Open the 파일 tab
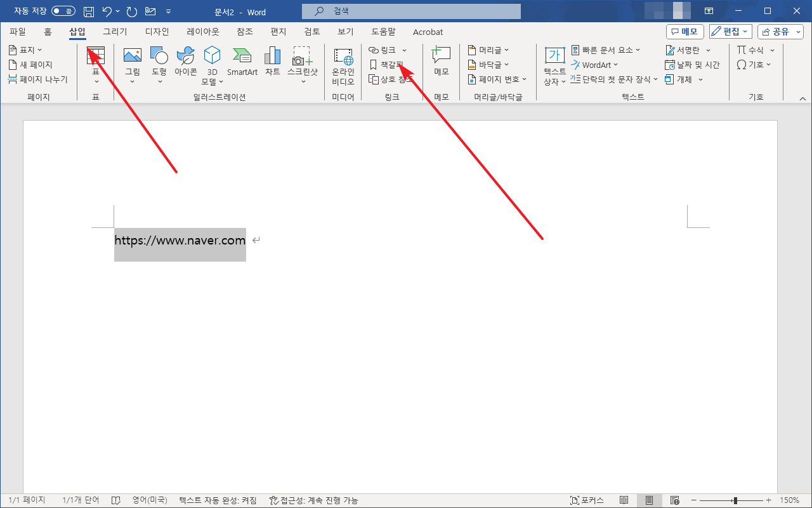 [x=18, y=32]
